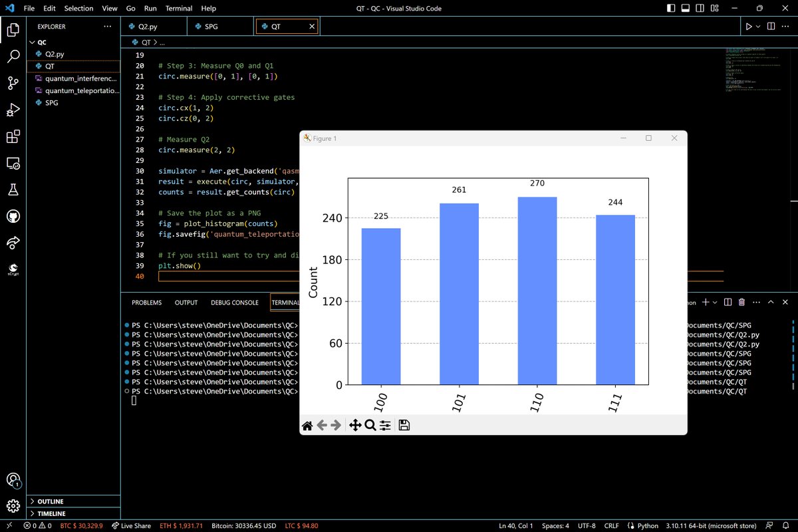798x532 pixels.
Task: Open the Source Control view
Action: 13,83
